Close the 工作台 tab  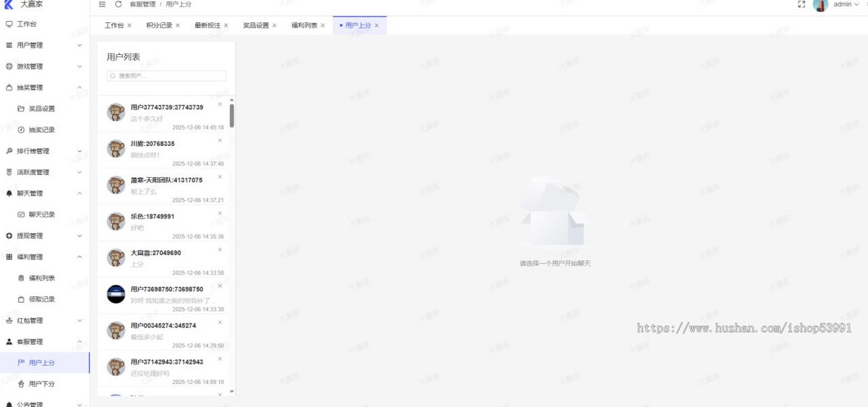point(129,25)
